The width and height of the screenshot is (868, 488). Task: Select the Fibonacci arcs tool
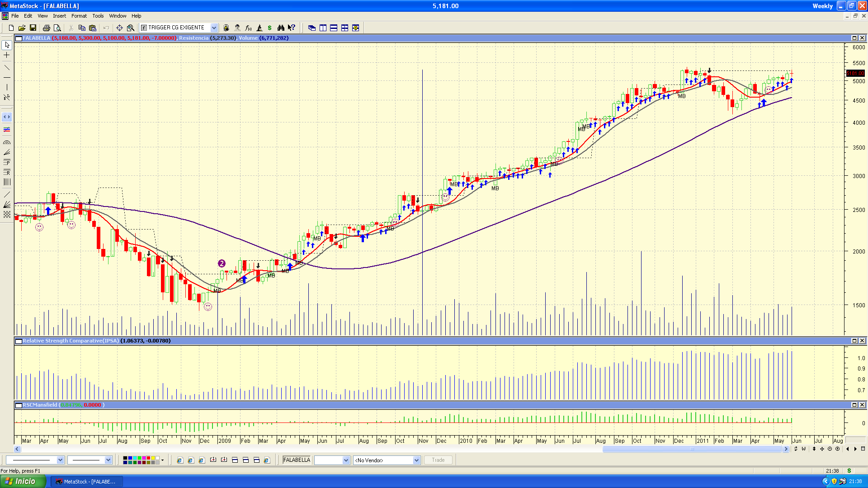tap(7, 142)
